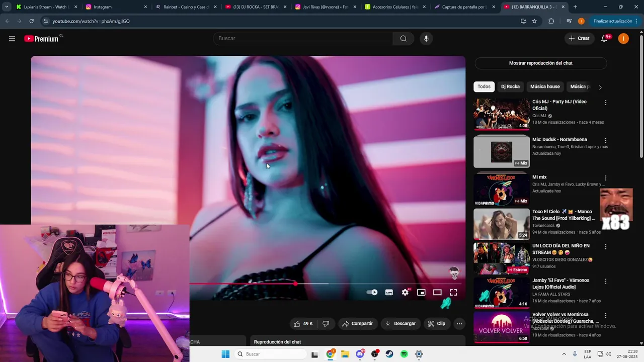
Task: Open the media control icon in Chrome toolbar
Action: point(569,21)
